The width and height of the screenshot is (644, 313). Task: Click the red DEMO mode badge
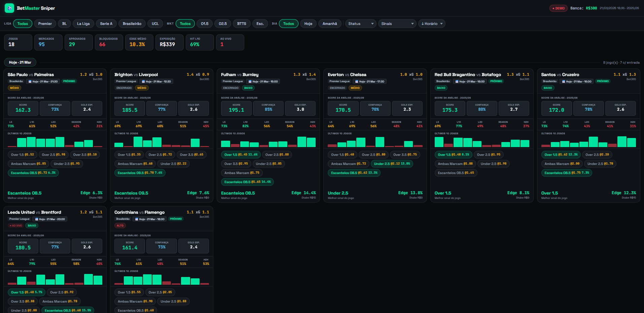[x=558, y=8]
